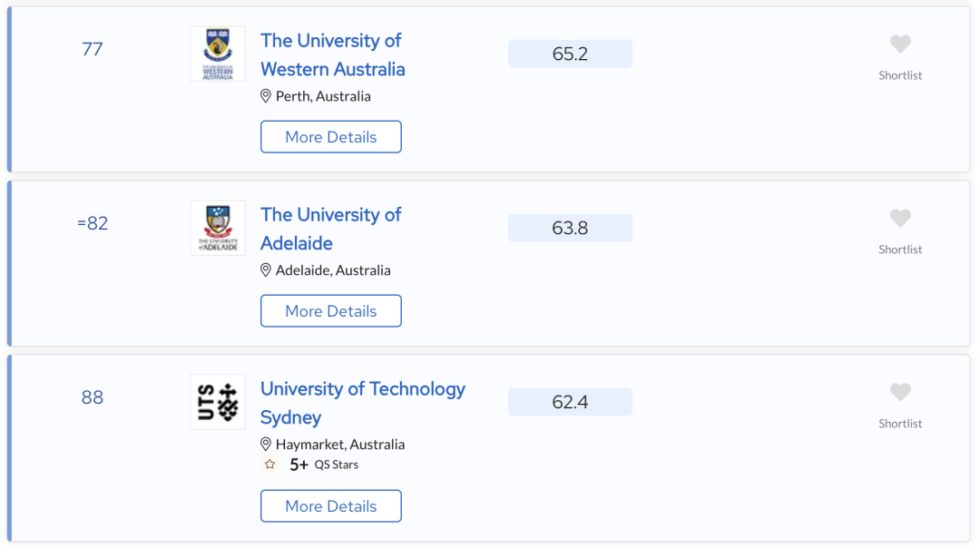Toggle heart for The University of Adelaide

click(900, 219)
